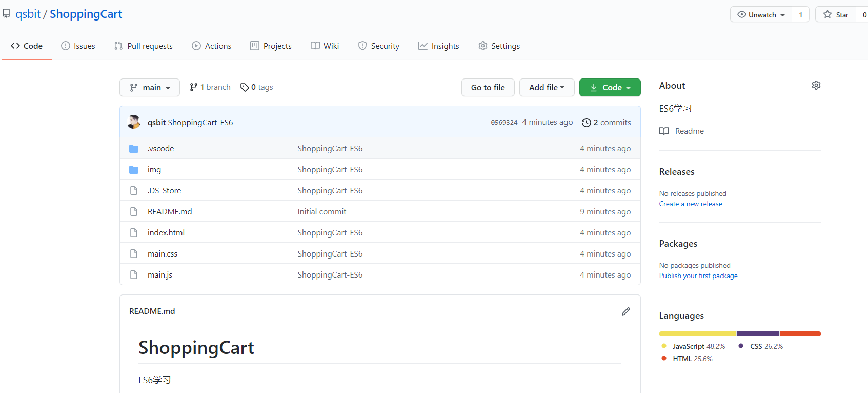868x393 pixels.
Task: Open the .DS_Store file name
Action: tap(164, 191)
